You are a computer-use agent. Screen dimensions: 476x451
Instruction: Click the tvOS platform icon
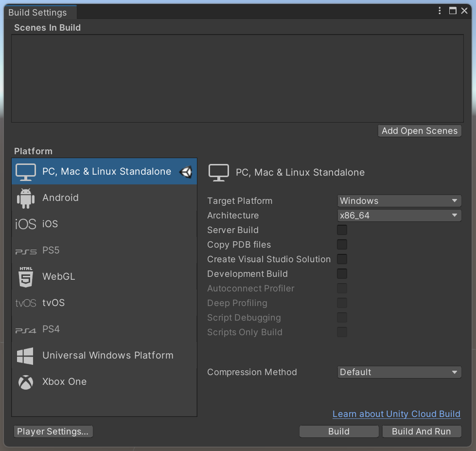click(x=26, y=303)
